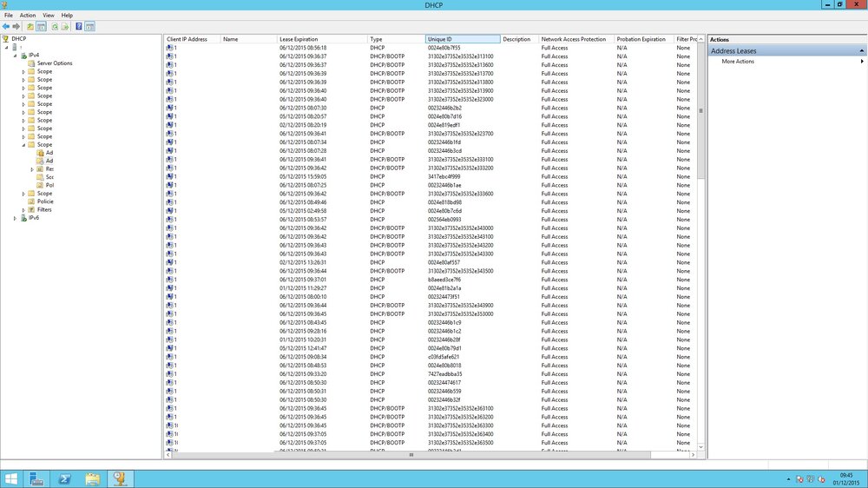Screen dimensions: 868x488
Task: Show hidden system tray icons
Action: [788, 479]
